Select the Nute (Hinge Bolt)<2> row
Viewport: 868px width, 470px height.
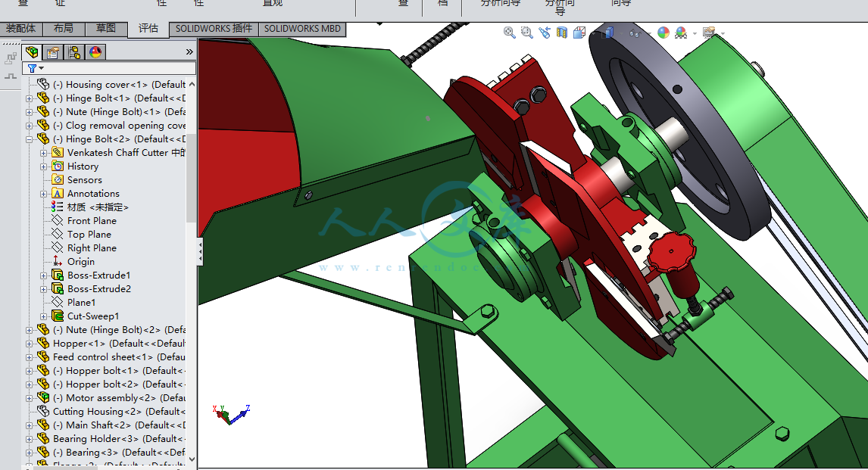pyautogui.click(x=111, y=329)
